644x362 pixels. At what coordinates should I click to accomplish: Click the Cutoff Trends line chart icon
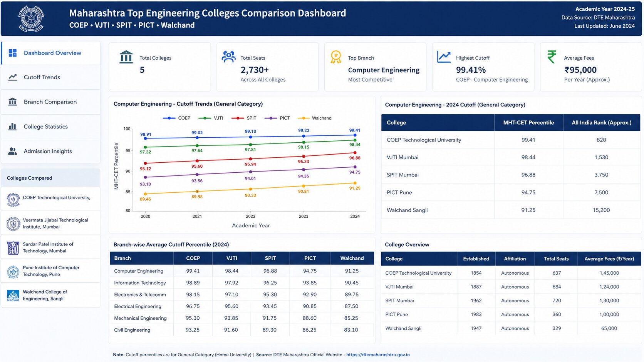[13, 77]
